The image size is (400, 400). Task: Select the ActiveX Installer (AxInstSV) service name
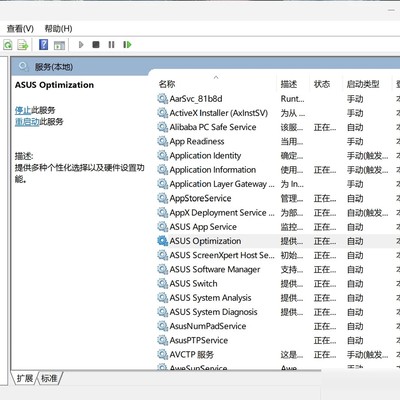[x=219, y=113]
